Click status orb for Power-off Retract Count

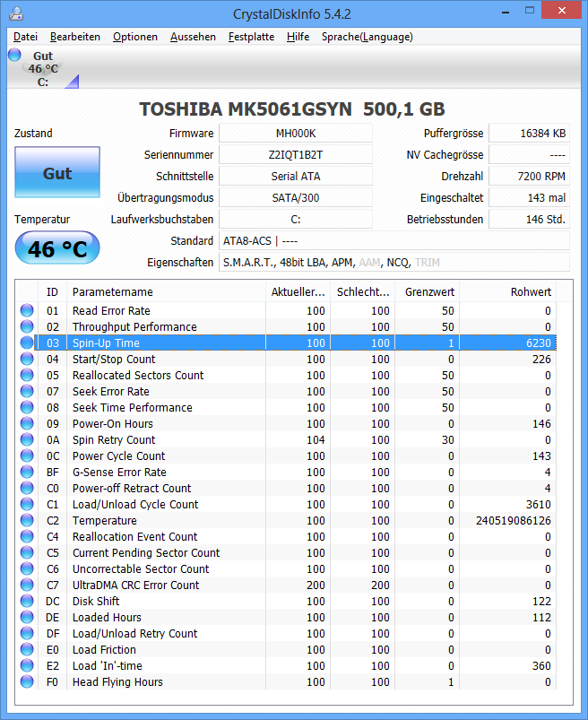pyautogui.click(x=27, y=488)
